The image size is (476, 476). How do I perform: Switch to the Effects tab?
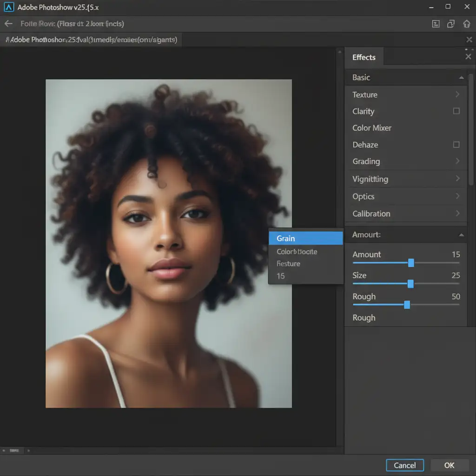pos(364,57)
